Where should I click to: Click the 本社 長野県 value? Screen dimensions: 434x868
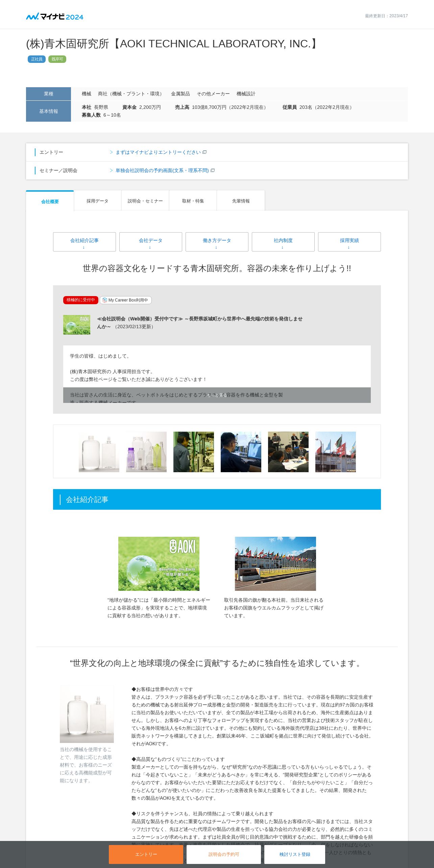95,107
